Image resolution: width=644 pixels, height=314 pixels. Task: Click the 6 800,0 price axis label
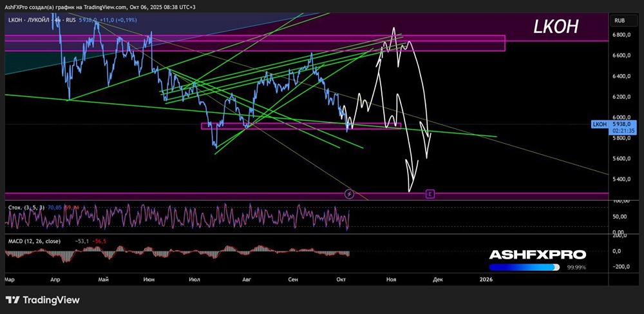pyautogui.click(x=620, y=35)
